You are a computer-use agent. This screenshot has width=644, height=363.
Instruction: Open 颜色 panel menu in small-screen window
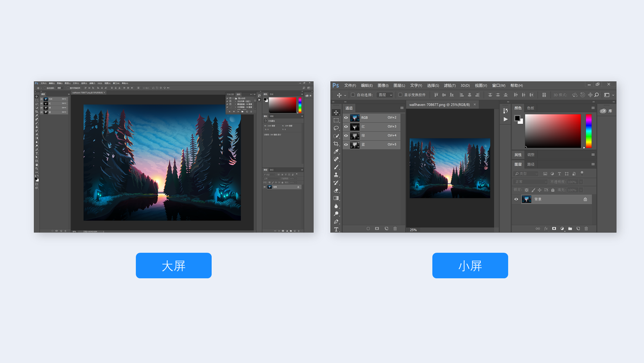[x=593, y=108]
